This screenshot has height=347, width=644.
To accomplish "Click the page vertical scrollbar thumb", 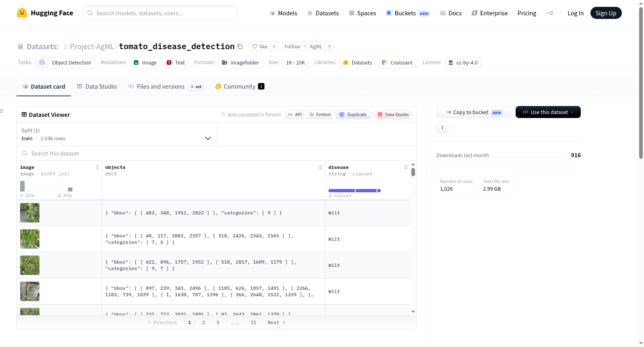I will point(641,83).
